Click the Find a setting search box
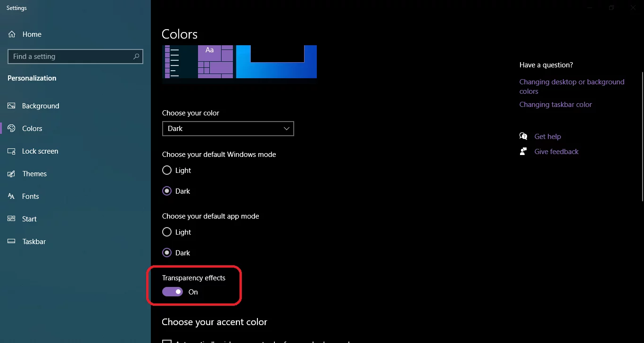Screen dimensions: 644x343 click(71, 57)
